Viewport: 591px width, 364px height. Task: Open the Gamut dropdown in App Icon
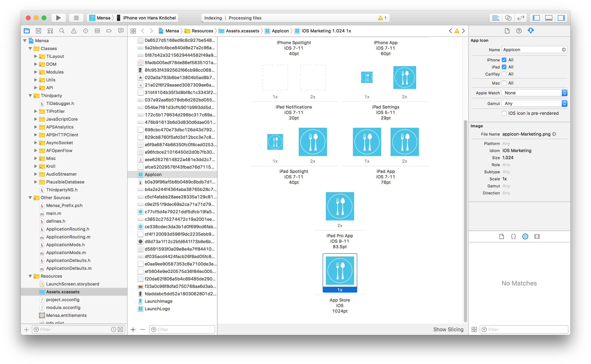point(534,104)
